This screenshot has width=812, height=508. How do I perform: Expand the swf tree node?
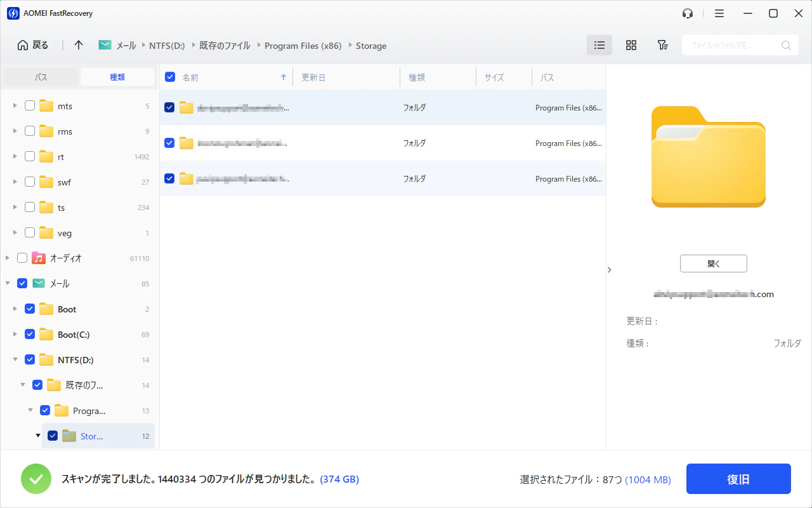click(x=15, y=182)
